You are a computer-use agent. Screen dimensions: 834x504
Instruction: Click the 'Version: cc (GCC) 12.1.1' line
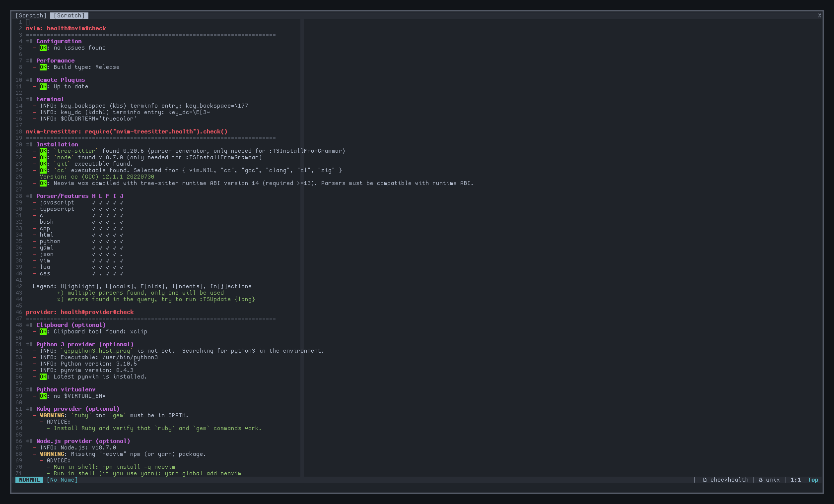coord(97,177)
